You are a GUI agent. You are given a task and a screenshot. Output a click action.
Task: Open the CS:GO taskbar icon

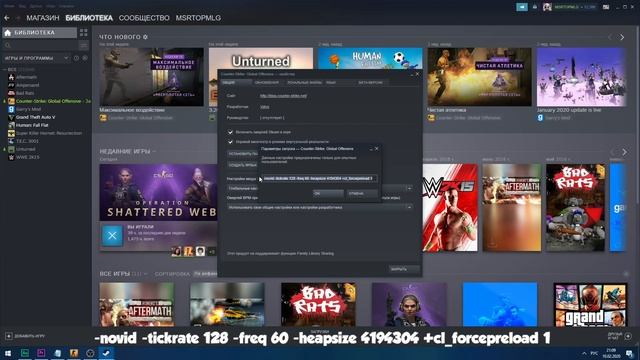[x=74, y=353]
